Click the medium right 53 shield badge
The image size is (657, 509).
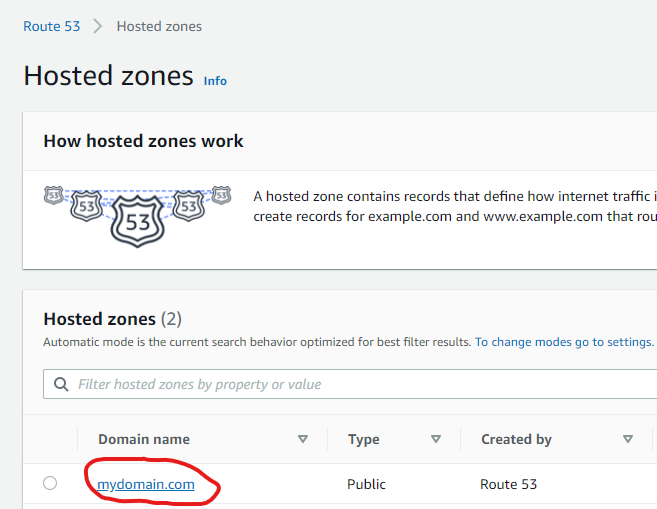click(x=189, y=205)
